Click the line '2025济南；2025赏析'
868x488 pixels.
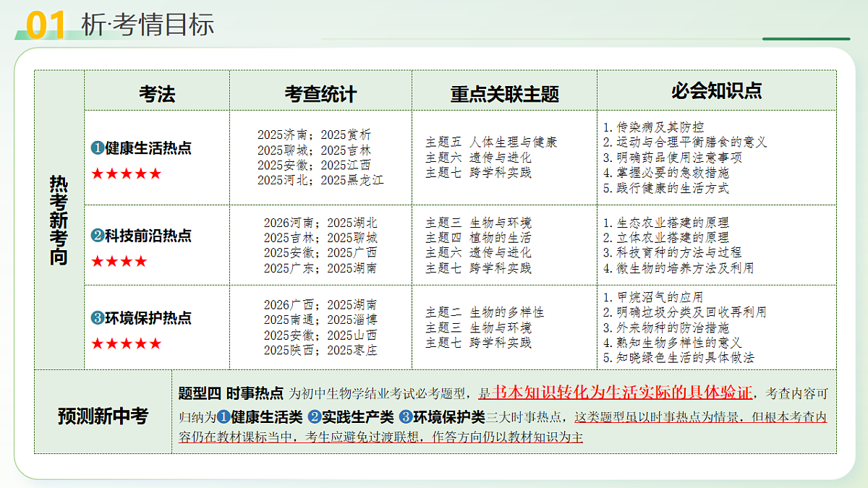(x=314, y=134)
